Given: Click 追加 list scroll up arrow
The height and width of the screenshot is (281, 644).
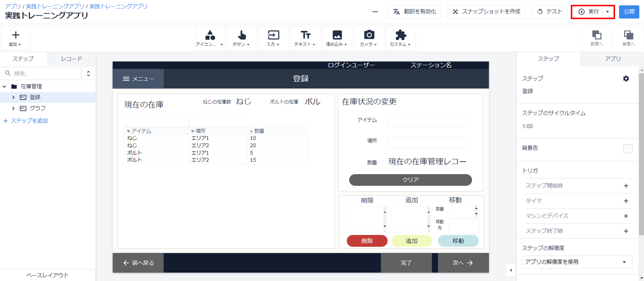Looking at the screenshot, I should [429, 212].
